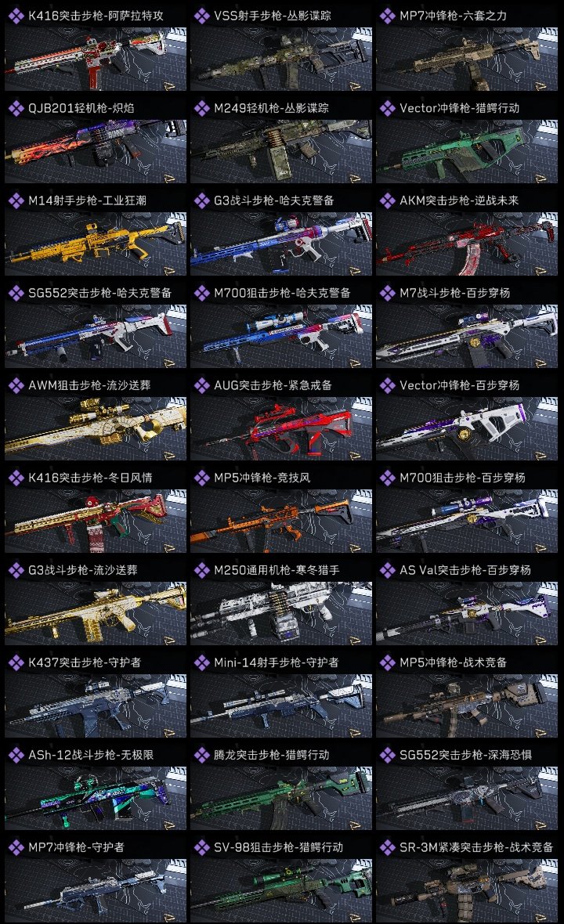Open the MP5冲锋枪-竞技风 orange gun preview

tap(281, 521)
